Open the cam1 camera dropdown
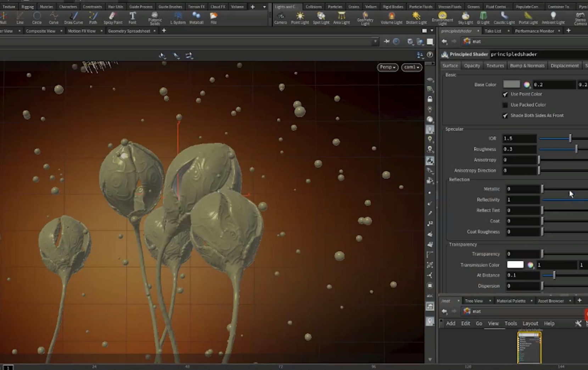 [411, 67]
